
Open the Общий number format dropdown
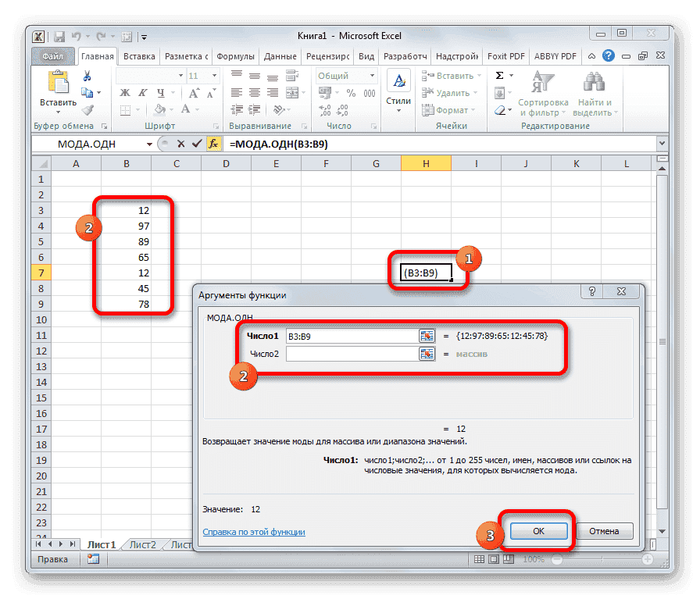(372, 75)
